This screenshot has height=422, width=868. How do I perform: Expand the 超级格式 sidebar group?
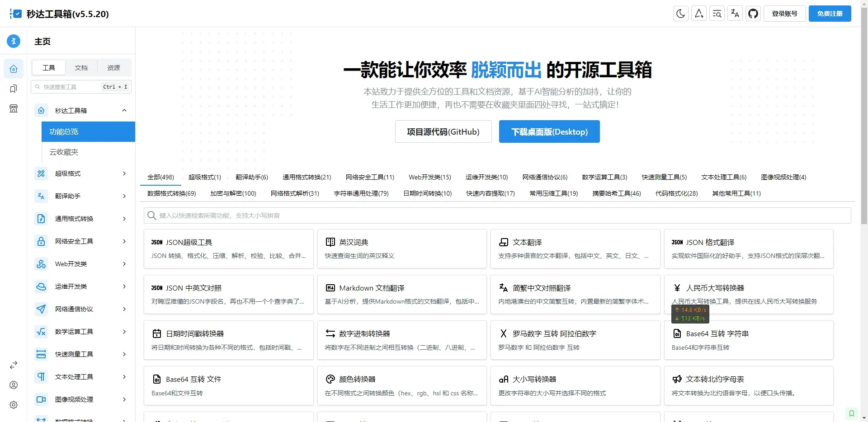(124, 173)
